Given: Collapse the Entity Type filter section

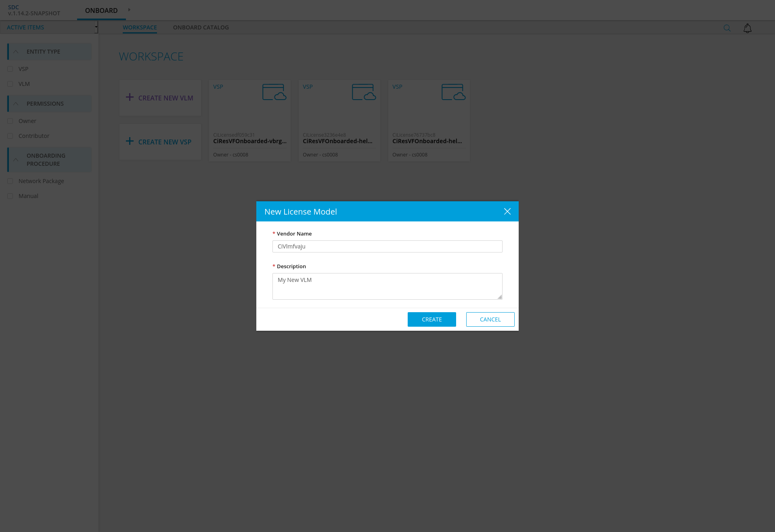Looking at the screenshot, I should coord(16,52).
